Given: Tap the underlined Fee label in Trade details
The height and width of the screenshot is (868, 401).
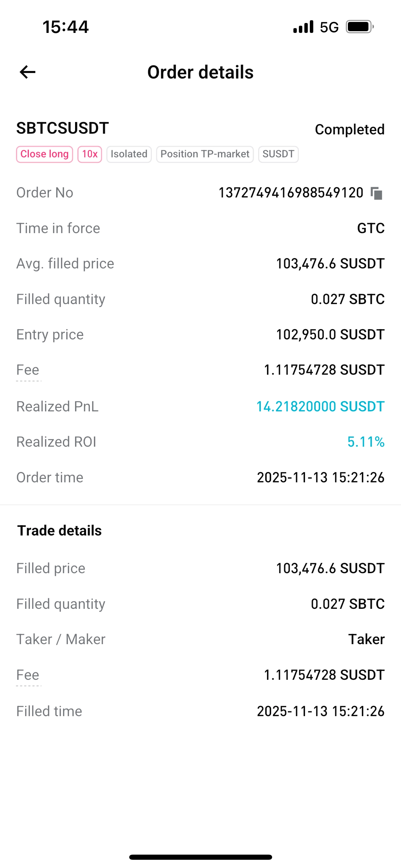Looking at the screenshot, I should (x=28, y=675).
